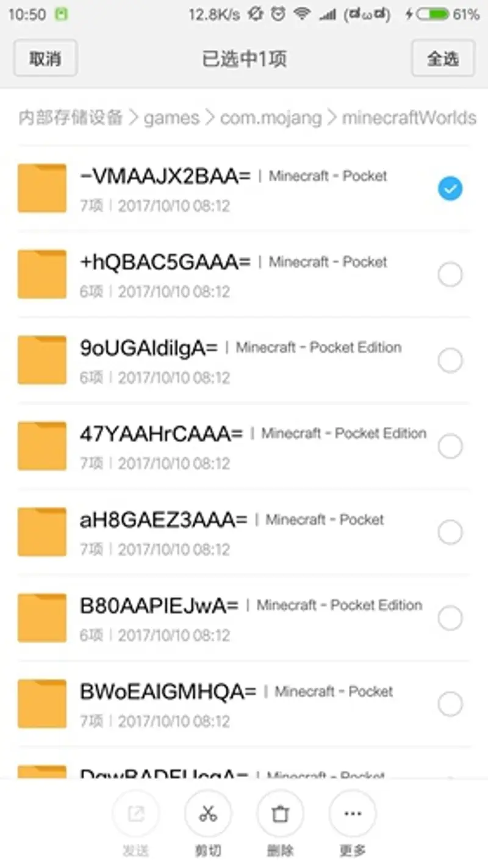Tap the B80AAPIEJwA= folder name row

click(244, 619)
